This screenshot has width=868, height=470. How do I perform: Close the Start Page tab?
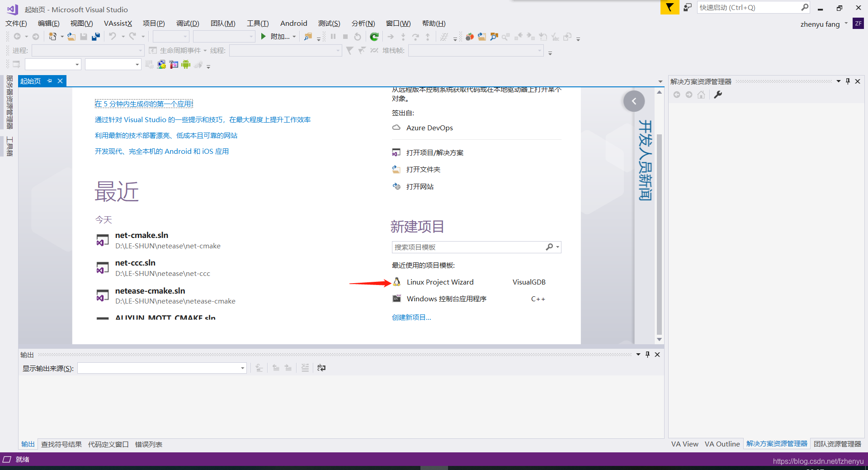60,81
